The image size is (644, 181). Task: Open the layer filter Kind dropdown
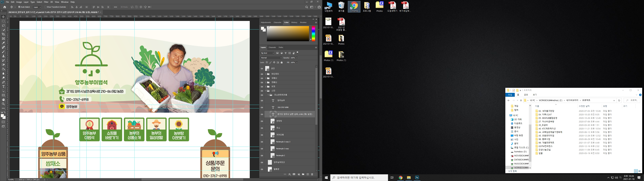coord(268,53)
